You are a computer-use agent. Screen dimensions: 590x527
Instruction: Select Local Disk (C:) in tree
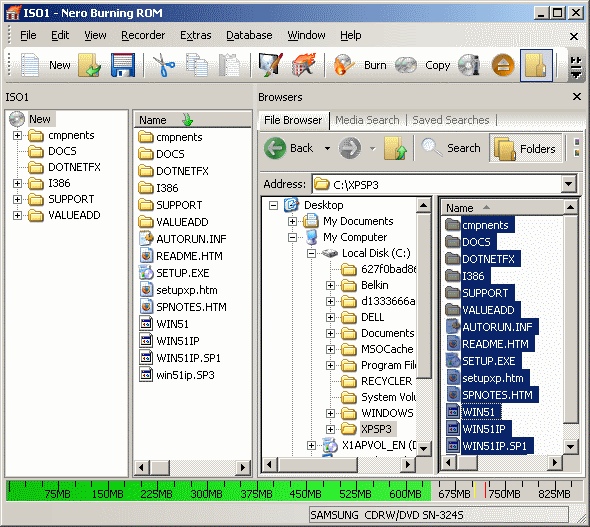376,253
